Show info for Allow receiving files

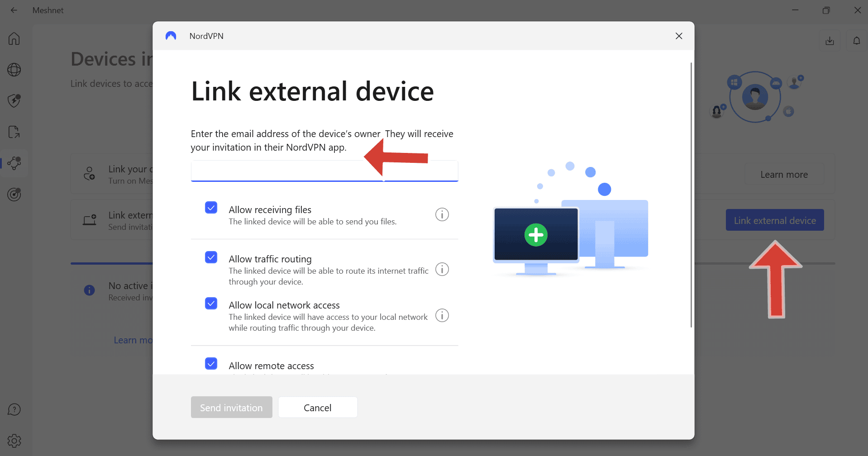442,214
